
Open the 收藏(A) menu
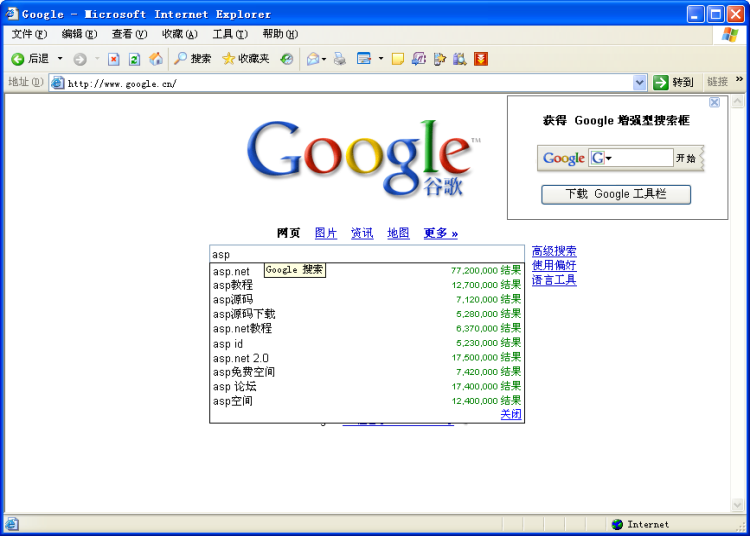(x=179, y=34)
